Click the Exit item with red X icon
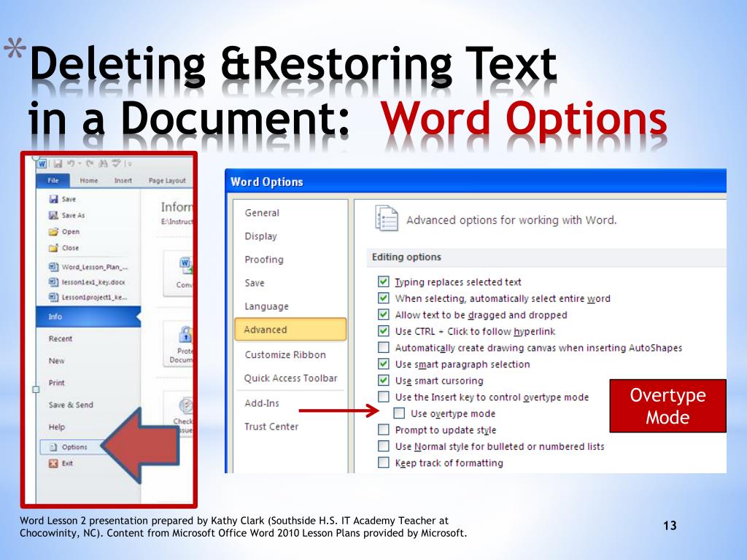 (61, 463)
